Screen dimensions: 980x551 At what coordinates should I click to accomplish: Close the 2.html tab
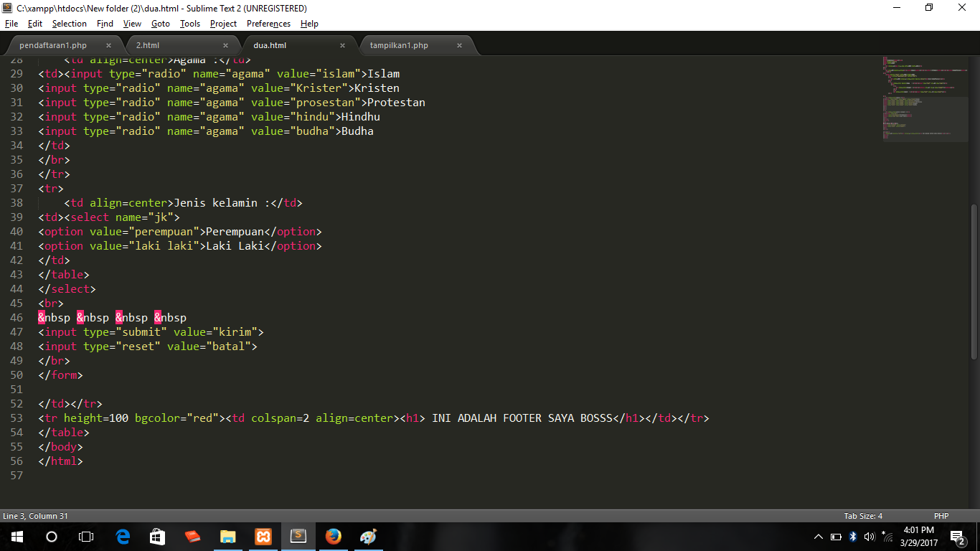click(225, 45)
